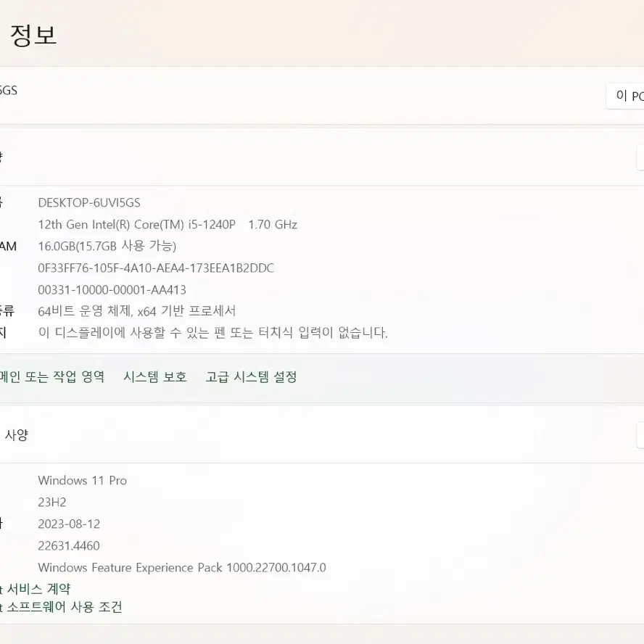Viewport: 644px width, 644px height.
Task: Select the OS build number 22631.4460
Action: click(x=69, y=546)
